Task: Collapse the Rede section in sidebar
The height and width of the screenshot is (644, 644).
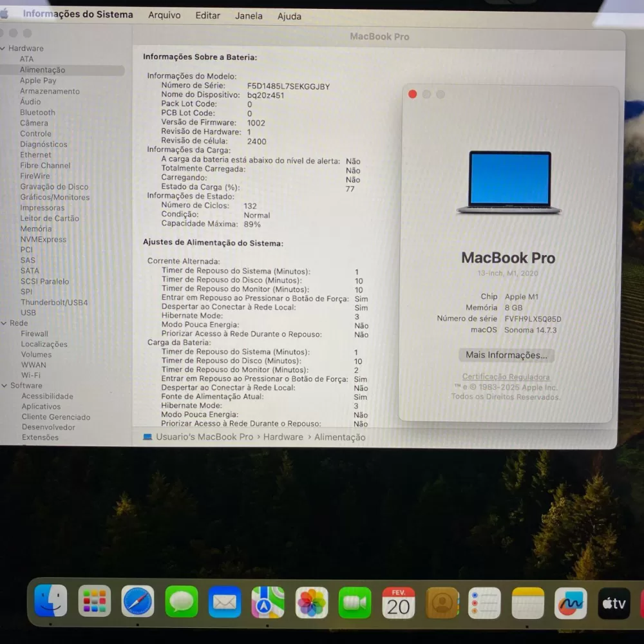Action: 4,323
